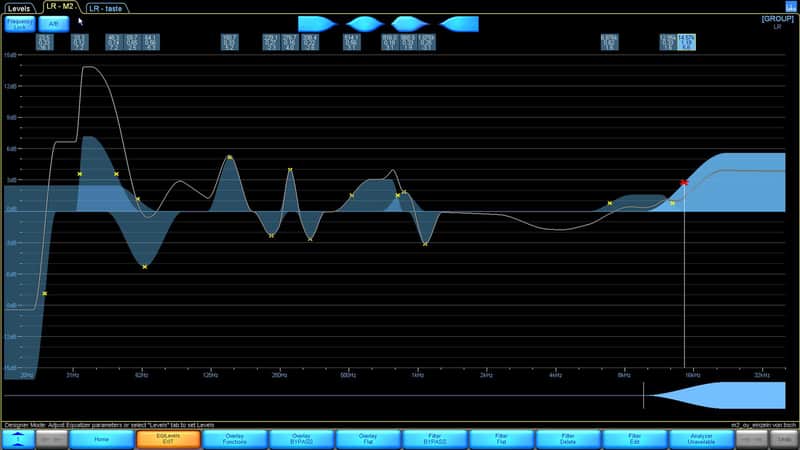Image resolution: width=800 pixels, height=450 pixels.
Task: Click the yellow handle at the 160Hz peak
Action: tap(230, 157)
